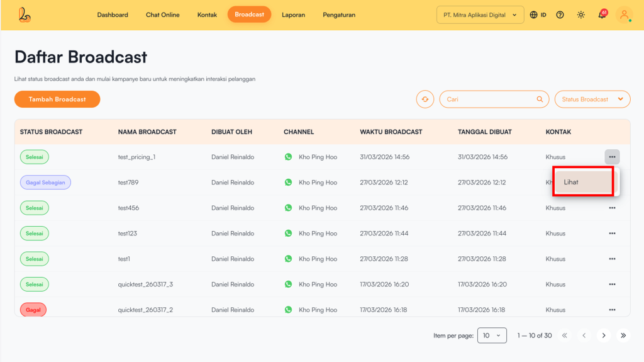The width and height of the screenshot is (644, 362).
Task: Open the Laporan tab
Action: click(x=293, y=15)
